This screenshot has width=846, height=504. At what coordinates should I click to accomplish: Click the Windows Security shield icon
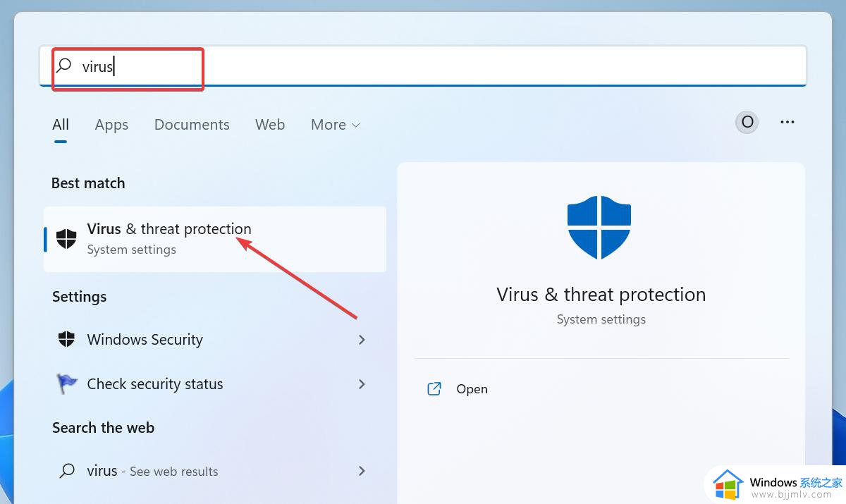point(66,340)
